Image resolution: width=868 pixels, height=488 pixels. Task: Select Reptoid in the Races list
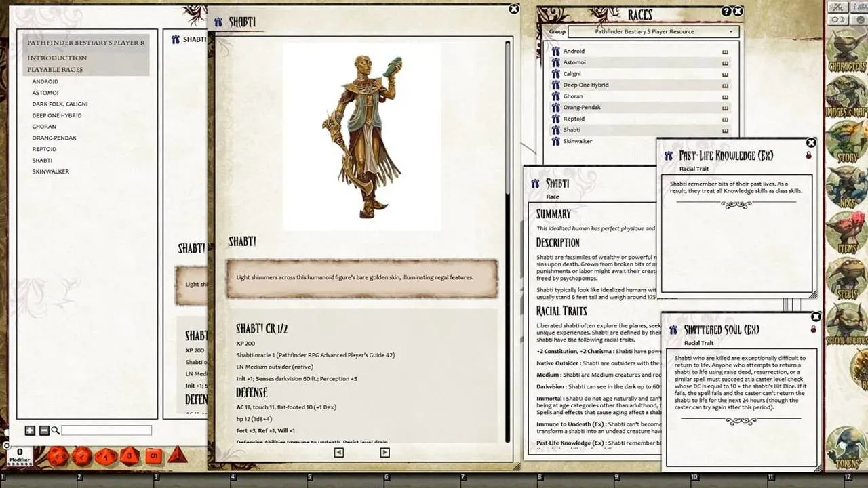pyautogui.click(x=573, y=119)
